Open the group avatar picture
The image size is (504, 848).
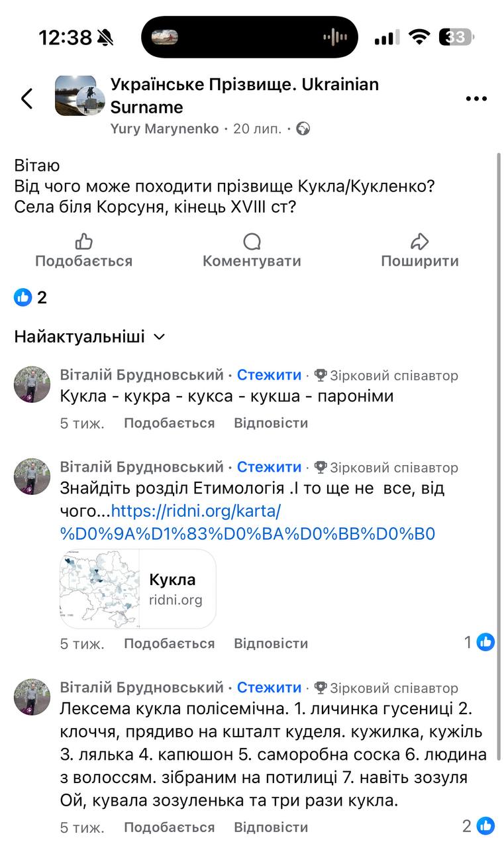click(x=76, y=96)
